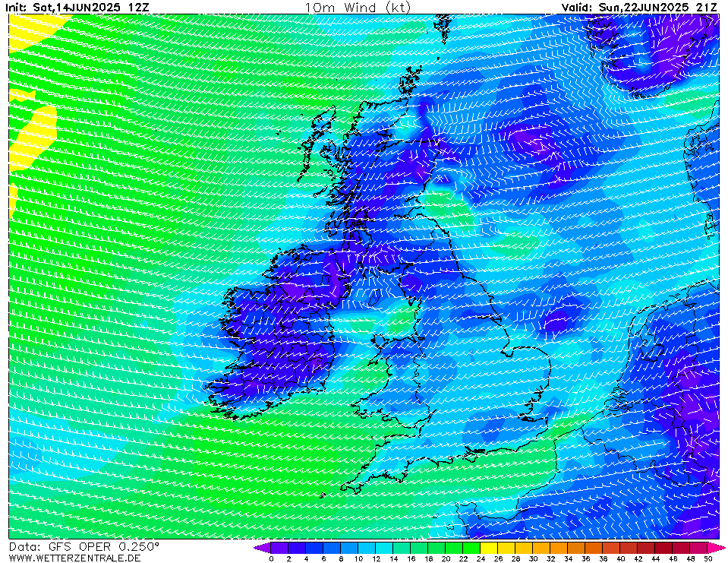This screenshot has width=728, height=563.
Task: Click the '50' label on the color scale
Action: pyautogui.click(x=708, y=558)
